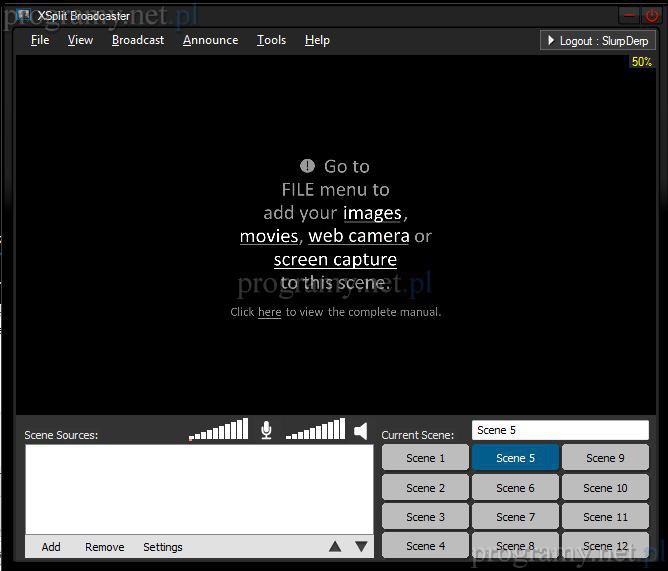
Task: Switch to Scene 9
Action: [605, 458]
